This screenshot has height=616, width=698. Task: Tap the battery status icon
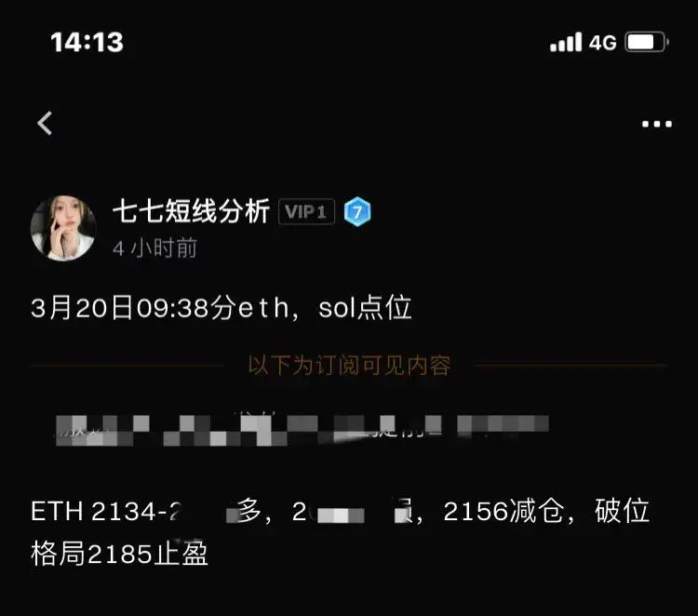point(647,42)
